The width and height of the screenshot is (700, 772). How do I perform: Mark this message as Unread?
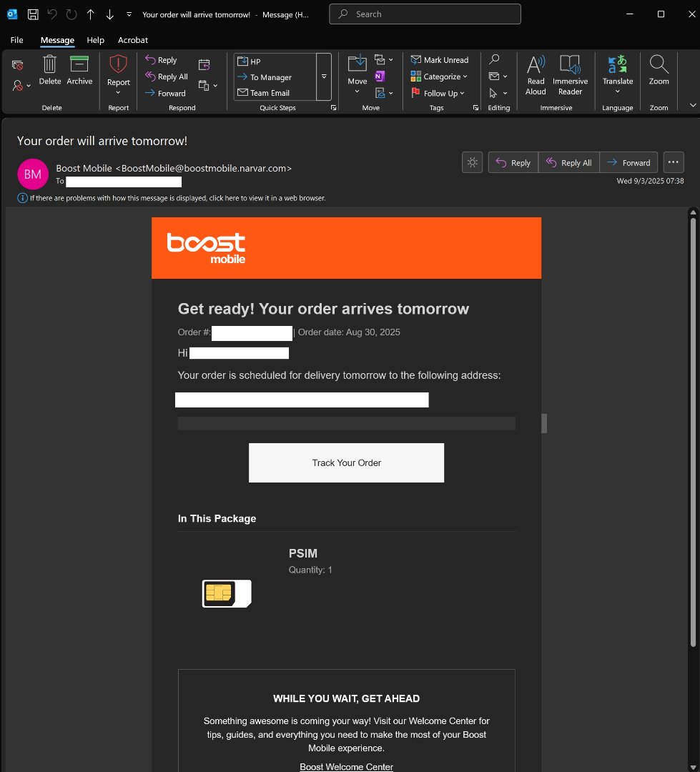pos(440,59)
